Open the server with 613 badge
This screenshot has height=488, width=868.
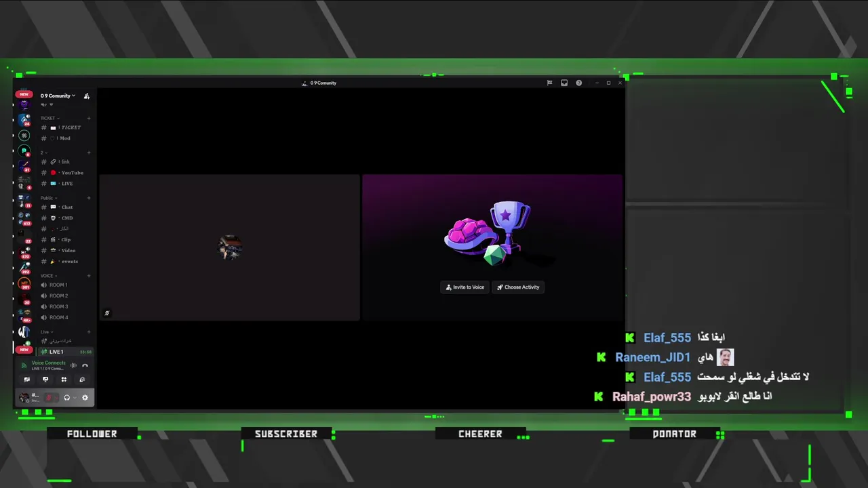pos(24,219)
